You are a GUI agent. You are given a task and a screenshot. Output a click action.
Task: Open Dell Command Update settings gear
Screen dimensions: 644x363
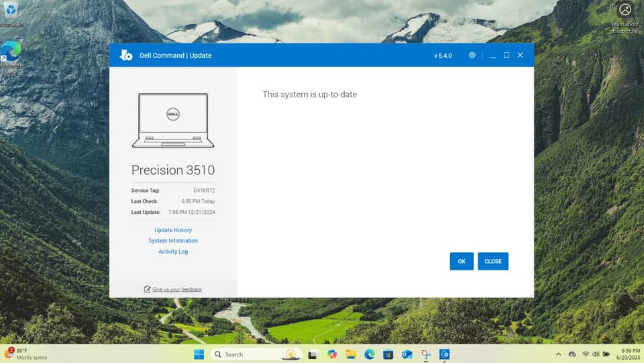[x=472, y=55]
